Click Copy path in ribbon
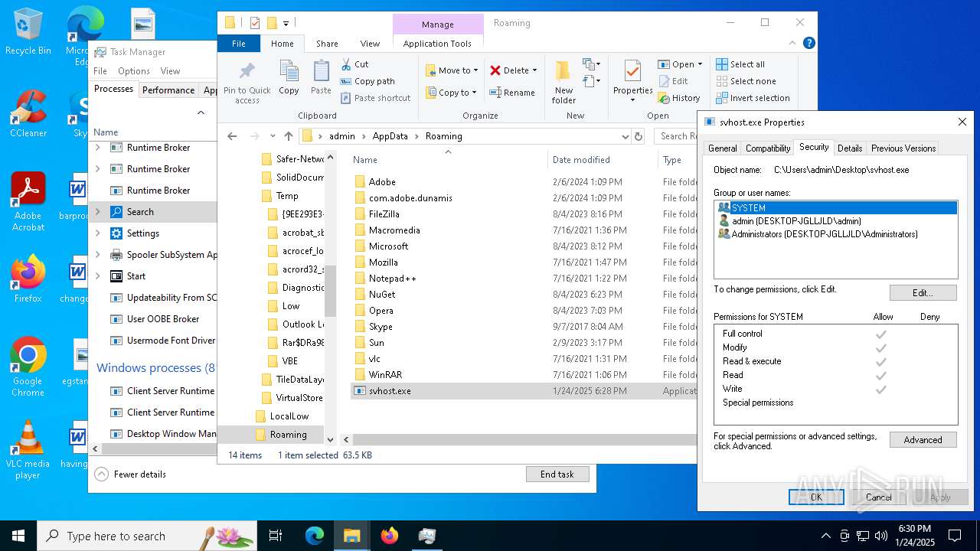This screenshot has height=551, width=980. (x=368, y=81)
